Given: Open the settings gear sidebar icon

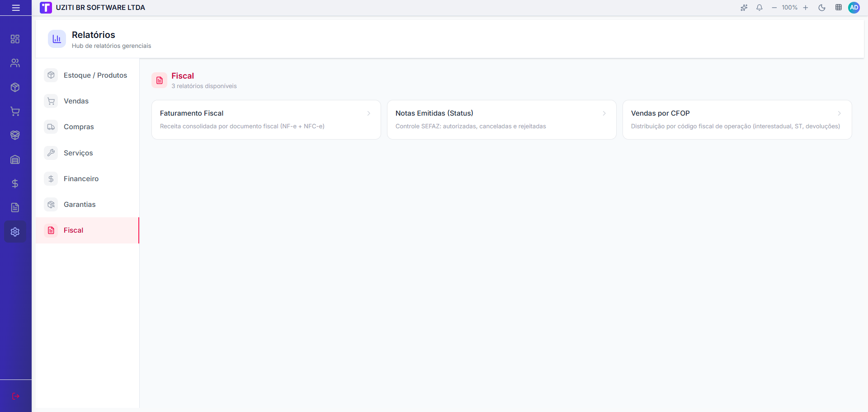Looking at the screenshot, I should pyautogui.click(x=15, y=232).
